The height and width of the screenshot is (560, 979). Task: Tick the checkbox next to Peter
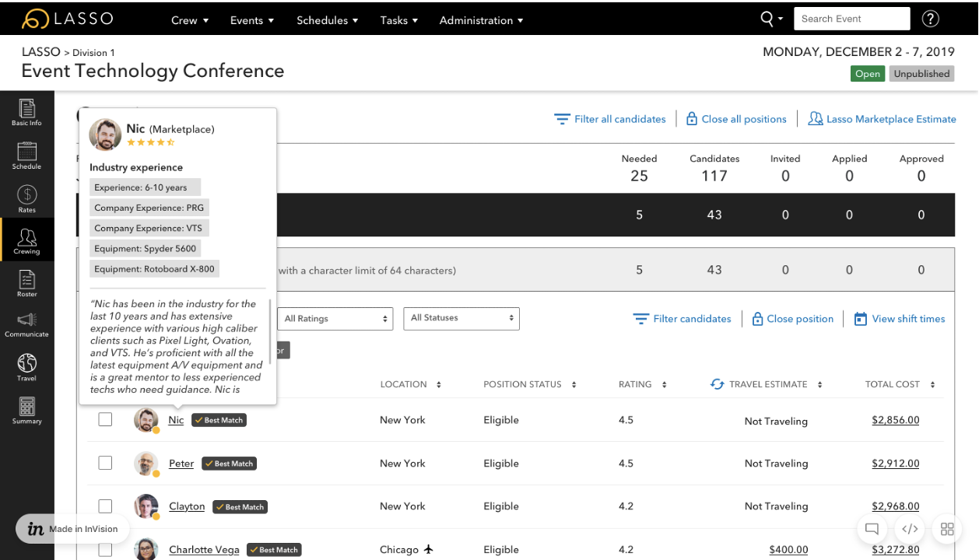pyautogui.click(x=105, y=464)
